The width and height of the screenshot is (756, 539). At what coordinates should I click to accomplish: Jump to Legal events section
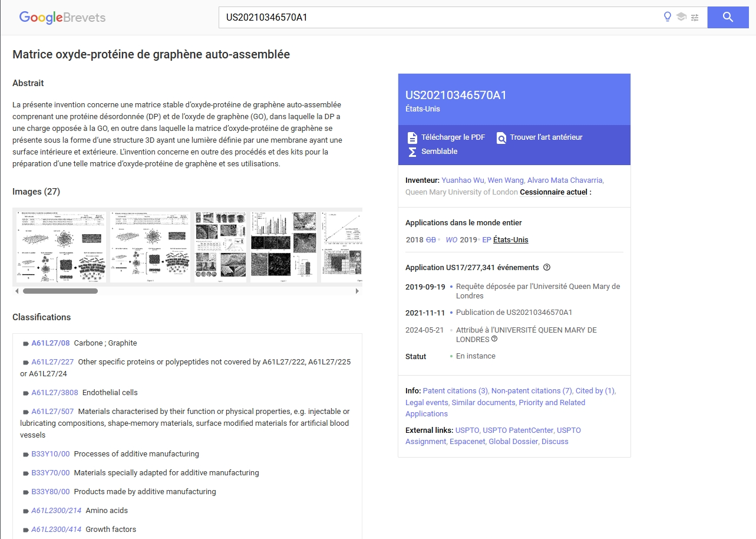click(x=427, y=403)
